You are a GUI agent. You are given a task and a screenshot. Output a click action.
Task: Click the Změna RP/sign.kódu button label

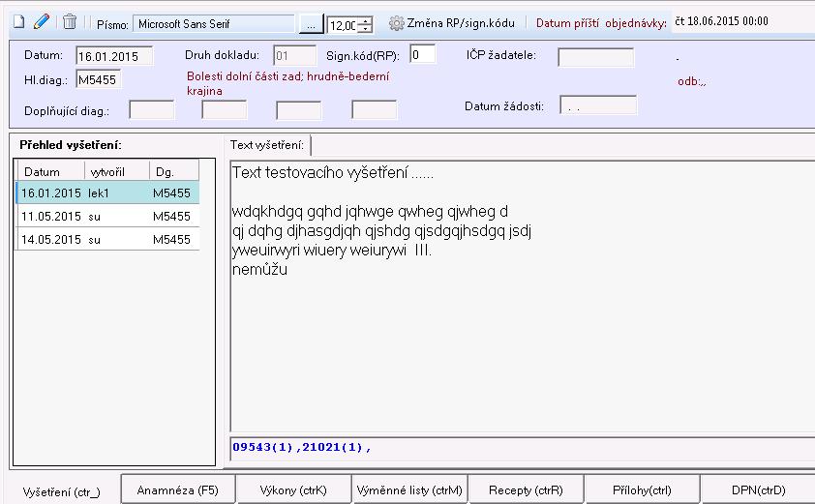461,23
